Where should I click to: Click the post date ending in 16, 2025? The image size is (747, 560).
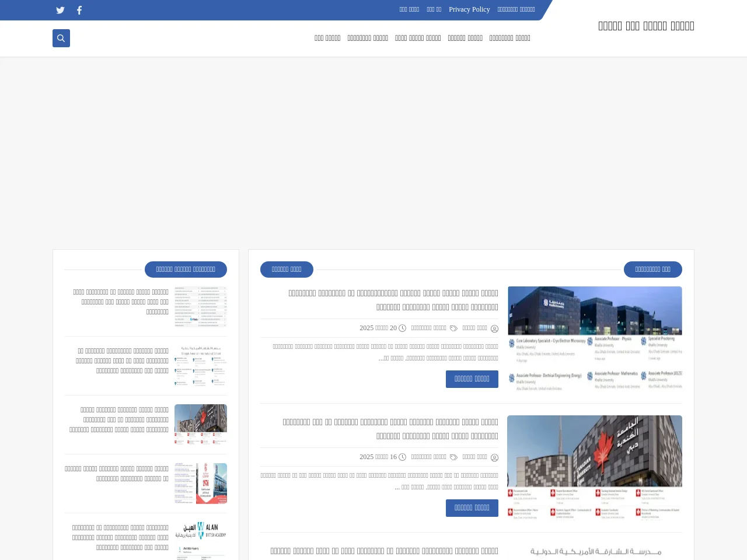point(378,457)
